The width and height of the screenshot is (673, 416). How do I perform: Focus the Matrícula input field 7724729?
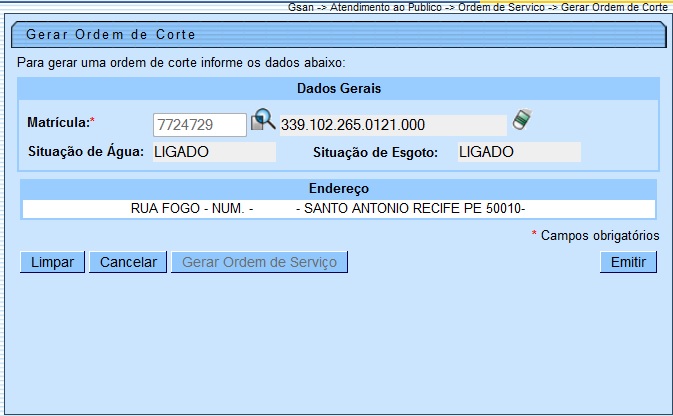tap(200, 125)
